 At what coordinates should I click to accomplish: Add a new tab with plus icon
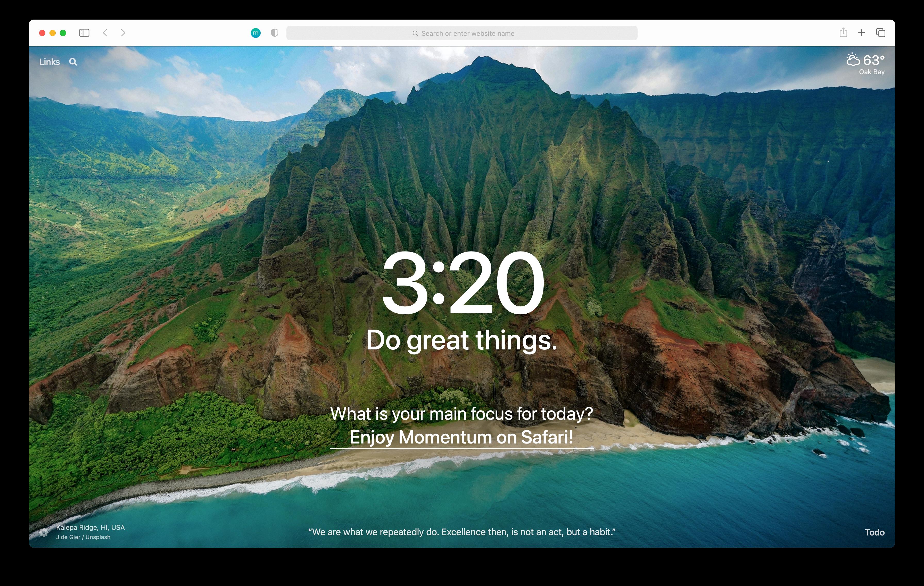[x=862, y=33]
